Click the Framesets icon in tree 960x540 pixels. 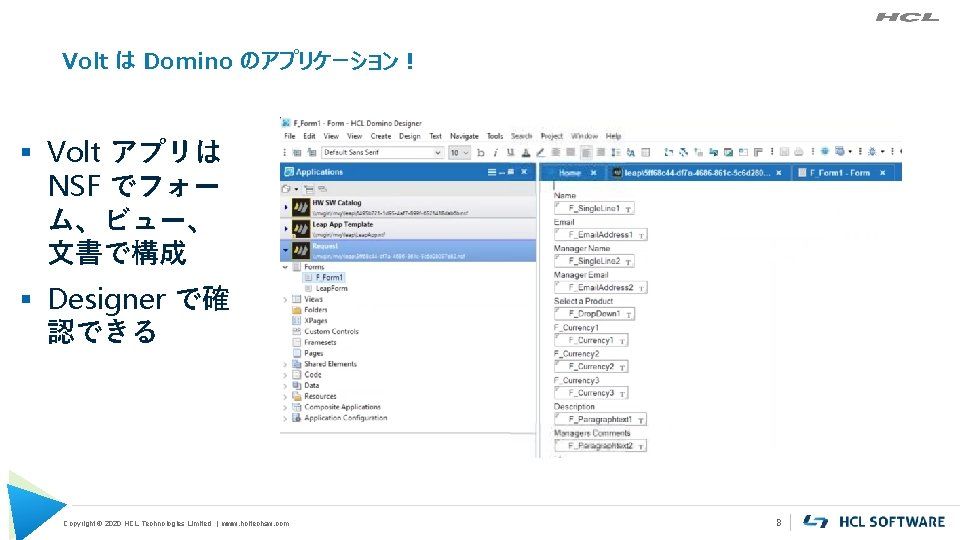tap(297, 342)
